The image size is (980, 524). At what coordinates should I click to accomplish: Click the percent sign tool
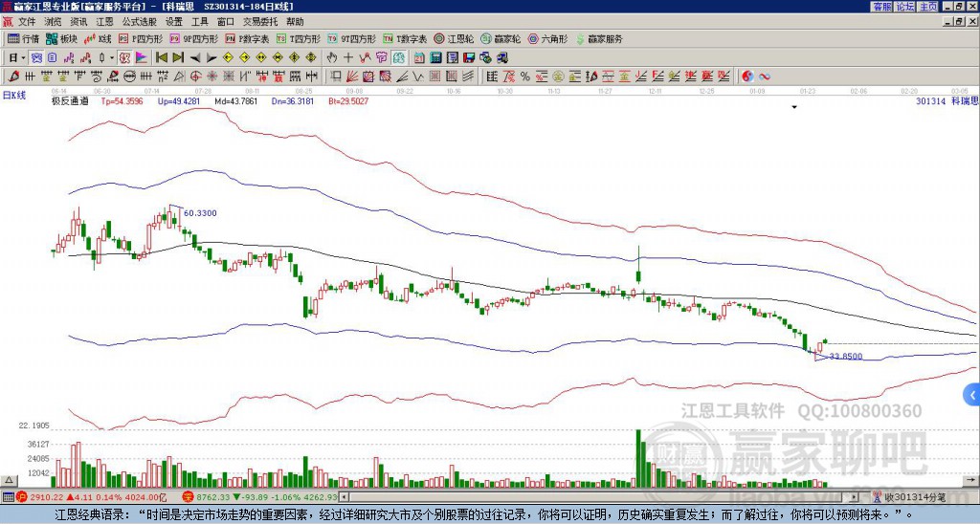(x=525, y=76)
